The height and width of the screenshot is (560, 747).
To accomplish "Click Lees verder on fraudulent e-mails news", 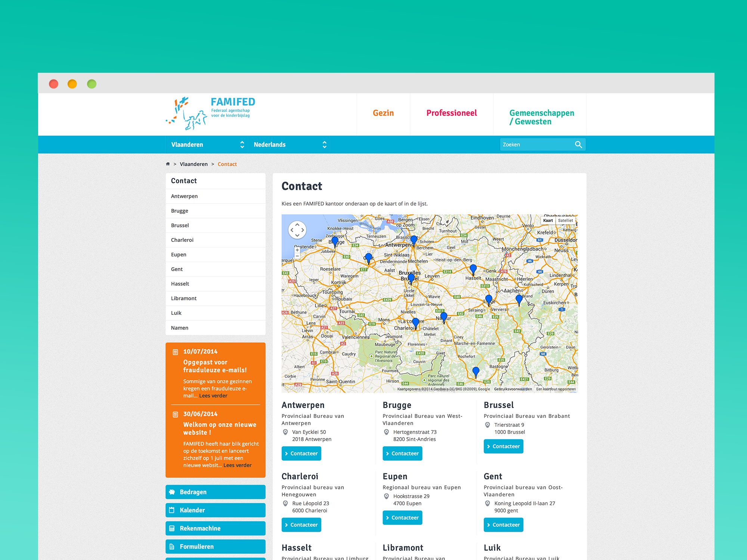I will click(213, 396).
